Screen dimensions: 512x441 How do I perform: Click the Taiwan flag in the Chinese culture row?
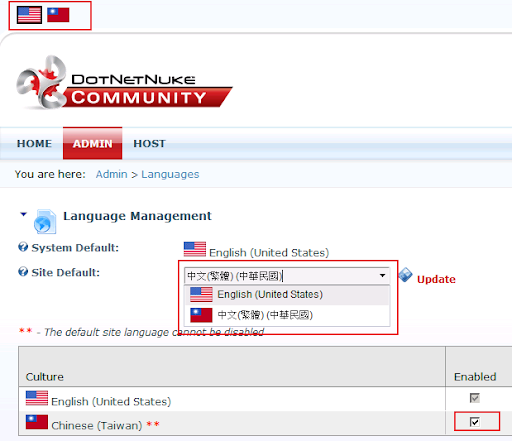[x=37, y=422]
